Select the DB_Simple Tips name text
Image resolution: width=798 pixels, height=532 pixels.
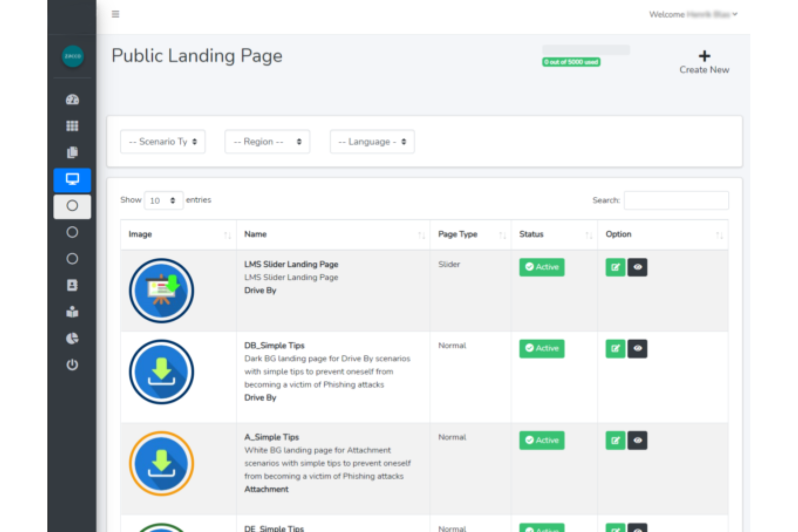coord(274,346)
